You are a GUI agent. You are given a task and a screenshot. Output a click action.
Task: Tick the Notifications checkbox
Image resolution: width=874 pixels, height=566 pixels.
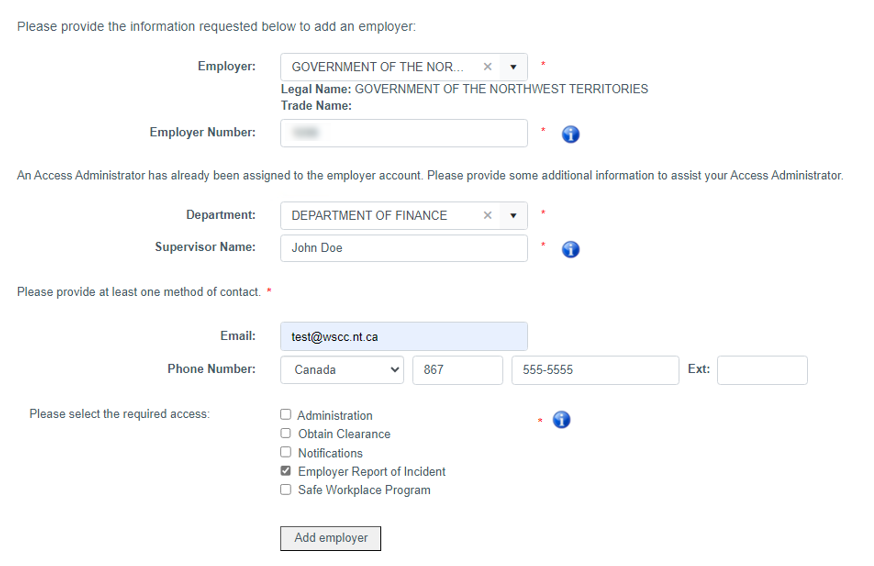pyautogui.click(x=285, y=452)
